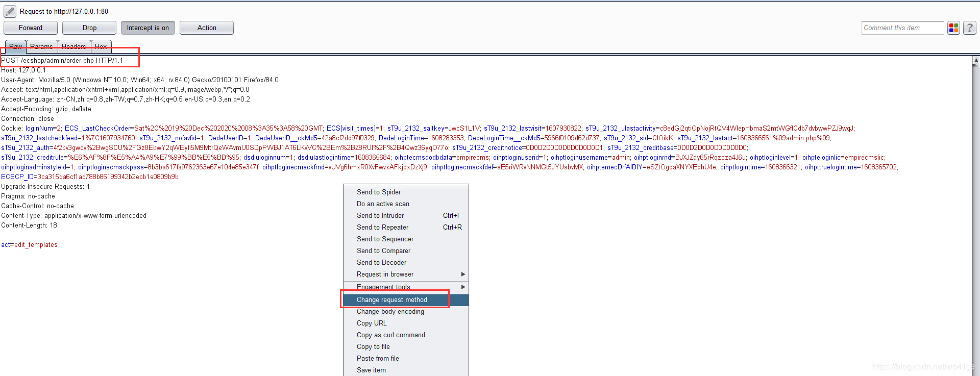Image resolution: width=980 pixels, height=376 pixels.
Task: Choose Copy to file
Action: click(x=406, y=346)
